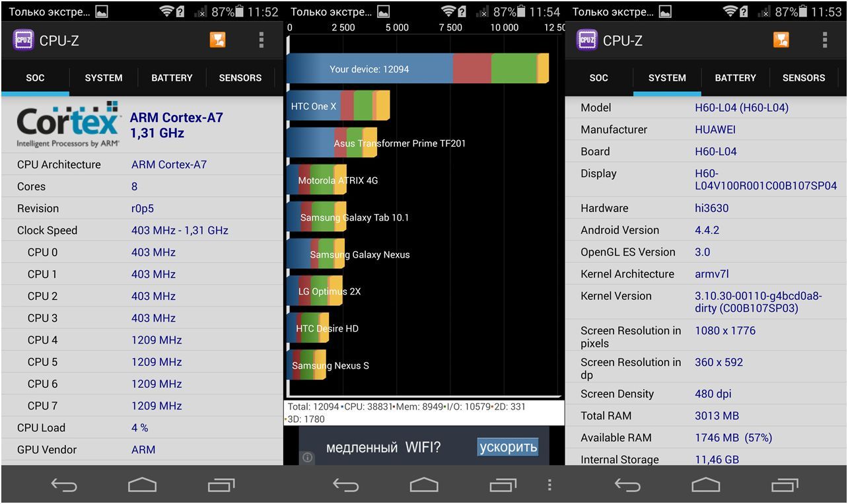Switch to the SENSORS tab on the System screen
848x504 pixels.
803,78
